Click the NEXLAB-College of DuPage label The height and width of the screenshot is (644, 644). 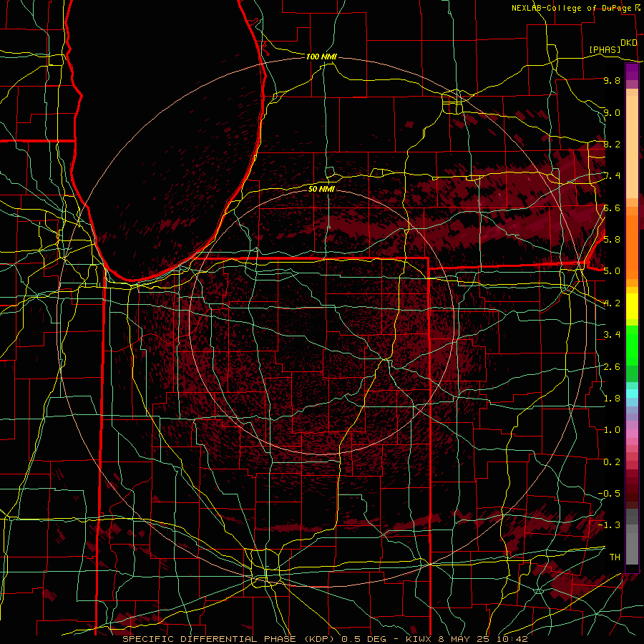point(571,8)
